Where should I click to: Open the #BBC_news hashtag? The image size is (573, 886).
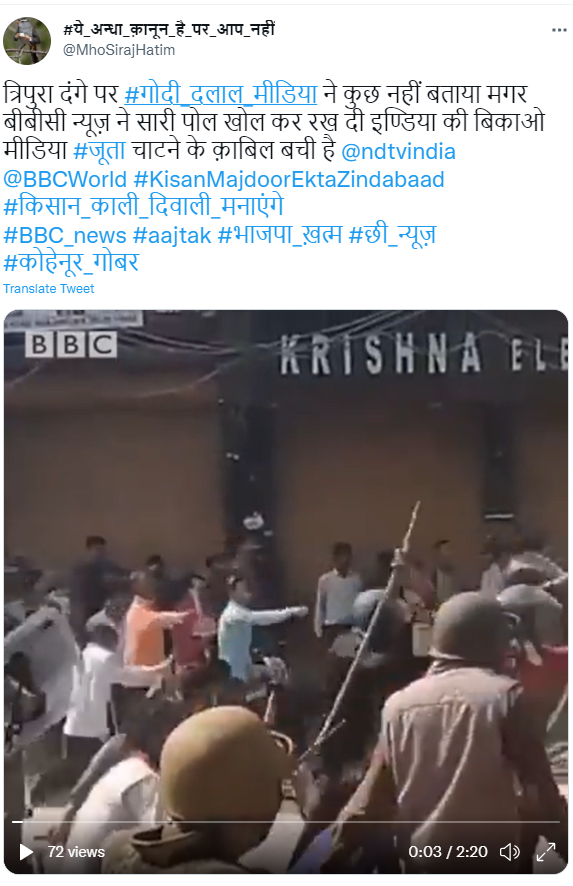pos(64,235)
